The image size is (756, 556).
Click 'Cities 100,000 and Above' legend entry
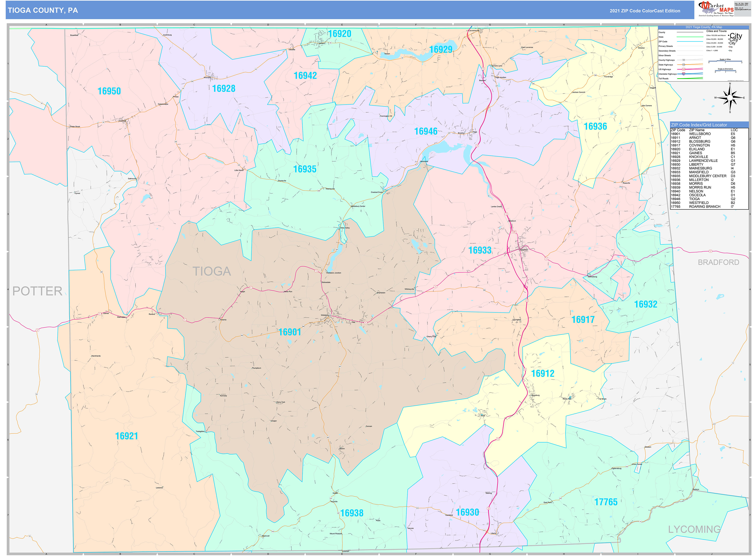click(x=716, y=35)
